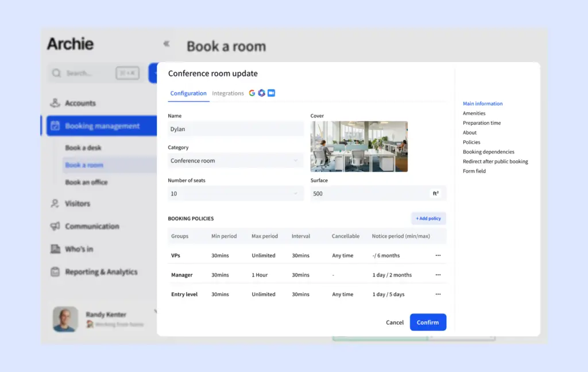Click the Who's in icon
Image resolution: width=588 pixels, height=372 pixels.
(x=55, y=249)
